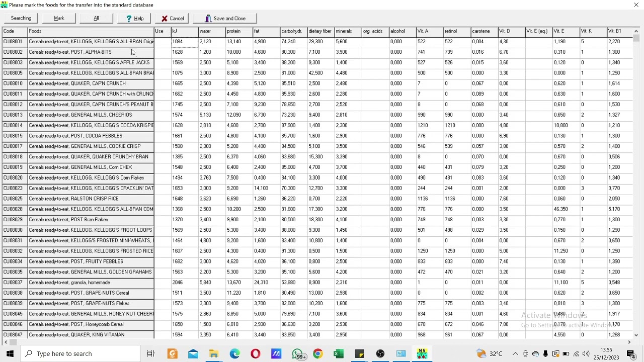
Task: Show hidden system tray icons
Action: 516,353
